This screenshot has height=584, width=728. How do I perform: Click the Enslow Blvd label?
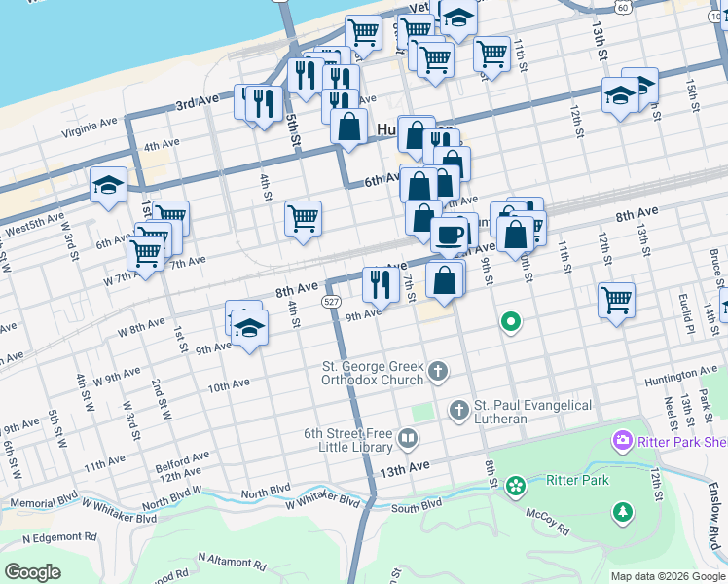tap(715, 516)
